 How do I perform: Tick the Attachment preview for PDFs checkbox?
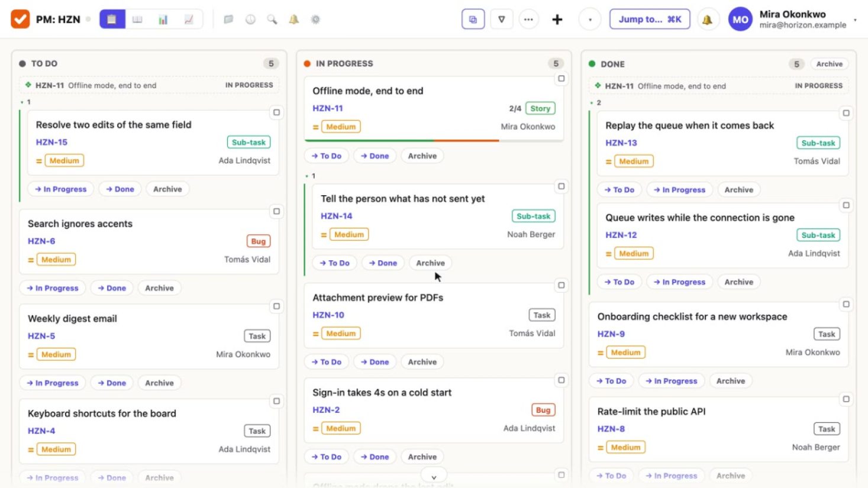coord(562,285)
